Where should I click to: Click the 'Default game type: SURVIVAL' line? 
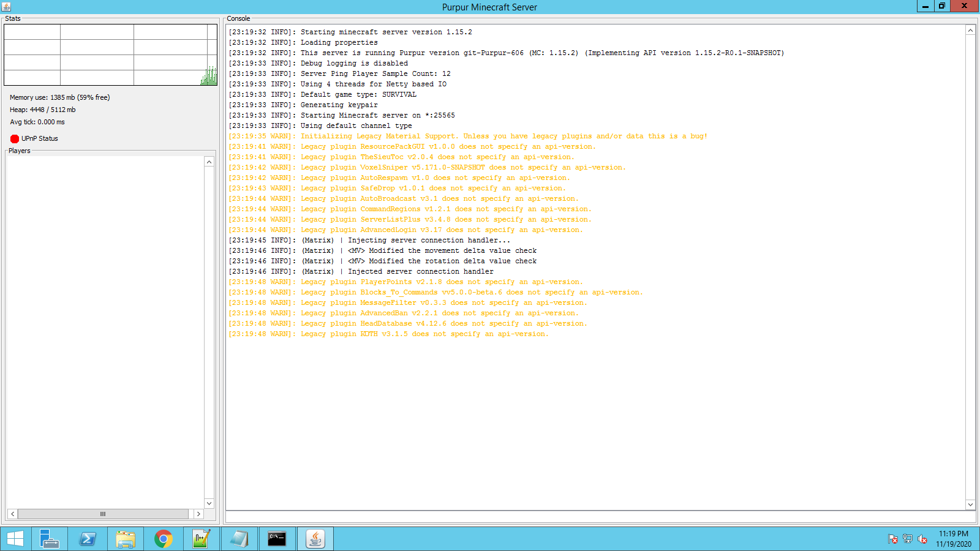(323, 94)
